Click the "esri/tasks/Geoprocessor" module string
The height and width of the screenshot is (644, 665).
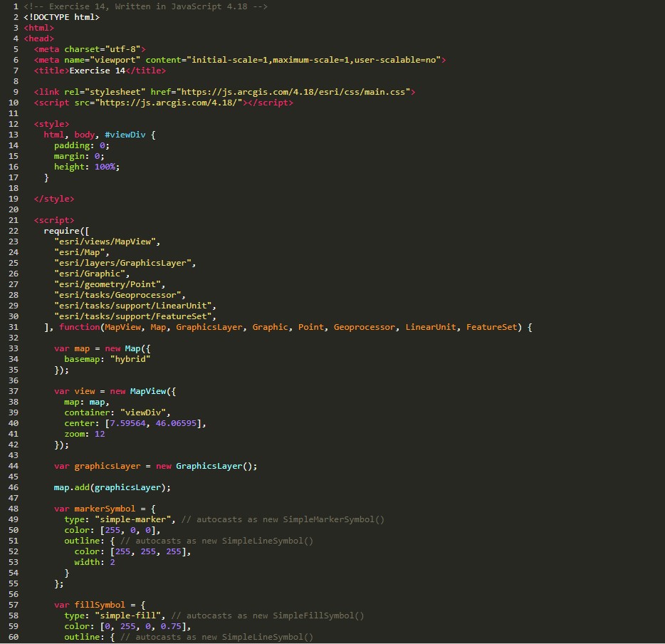[120, 295]
